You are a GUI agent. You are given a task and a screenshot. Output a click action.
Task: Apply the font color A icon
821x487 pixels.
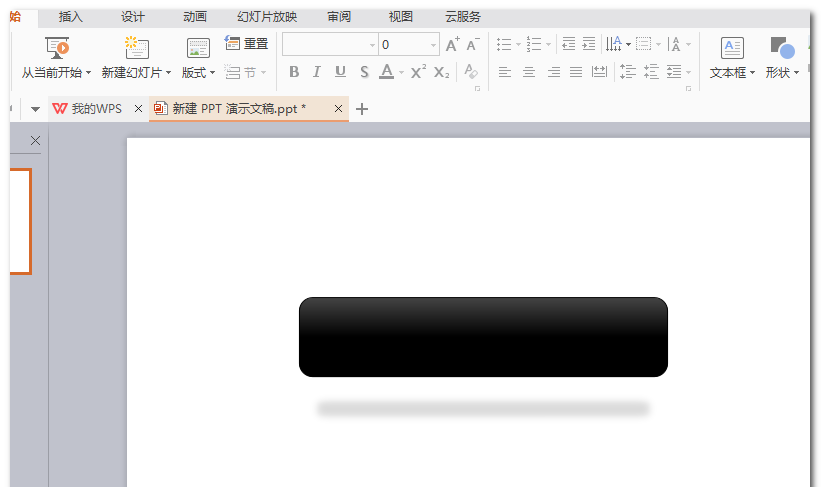[x=386, y=71]
